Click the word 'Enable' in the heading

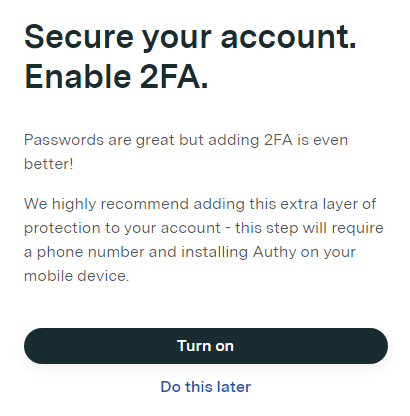click(78, 76)
